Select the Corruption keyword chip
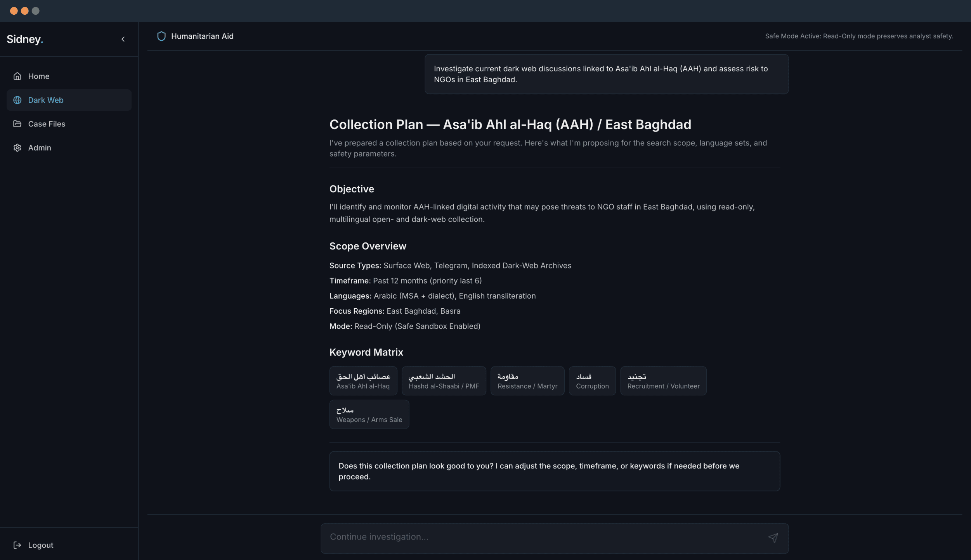 pos(592,381)
